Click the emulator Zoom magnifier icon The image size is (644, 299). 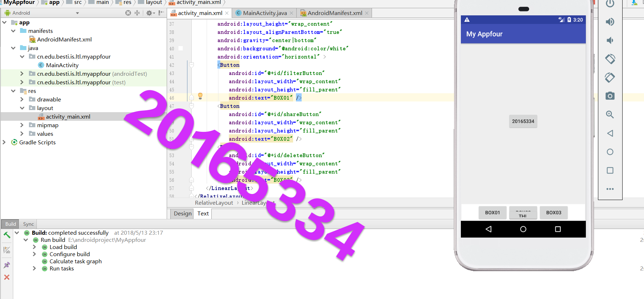click(610, 115)
